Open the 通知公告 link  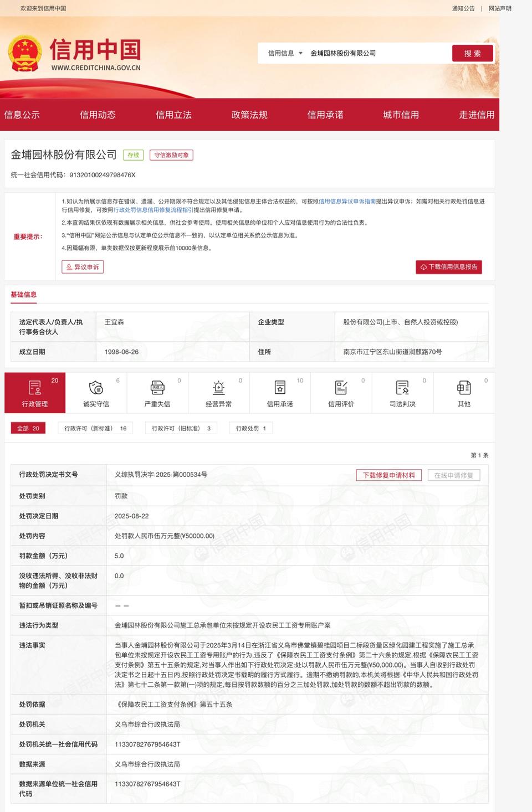click(x=463, y=8)
